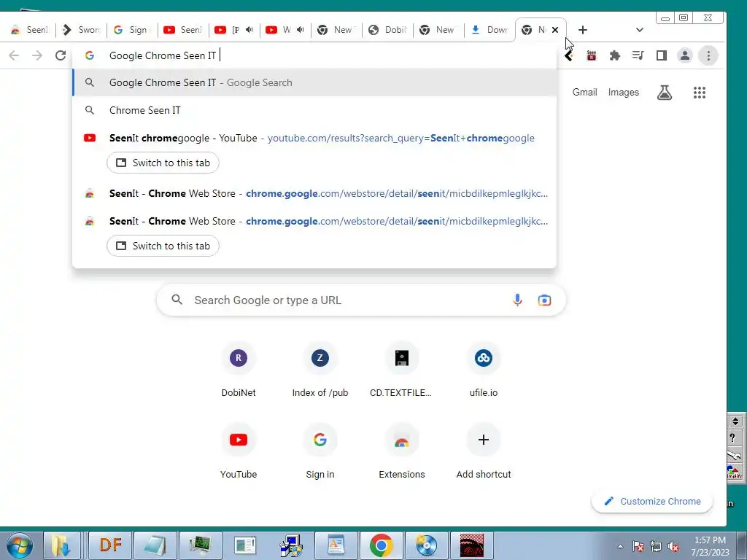Open the Windows Start orb
The width and height of the screenshot is (747, 560).
click(x=20, y=545)
